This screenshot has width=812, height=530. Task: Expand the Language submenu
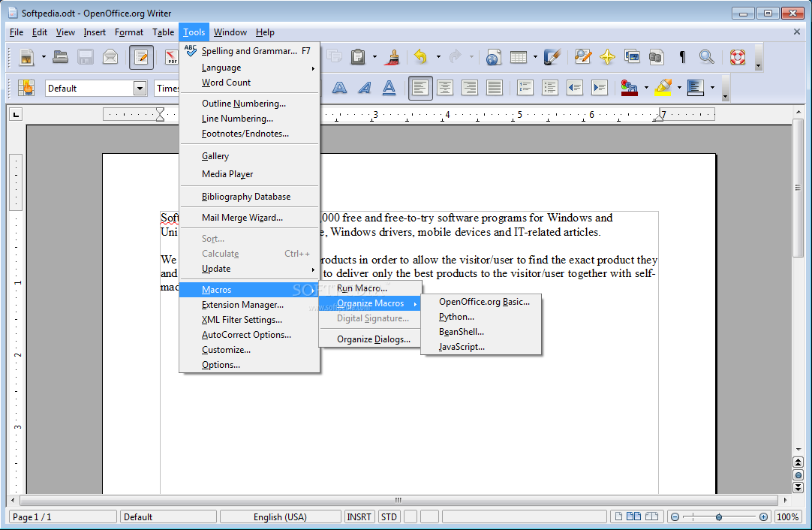(250, 68)
